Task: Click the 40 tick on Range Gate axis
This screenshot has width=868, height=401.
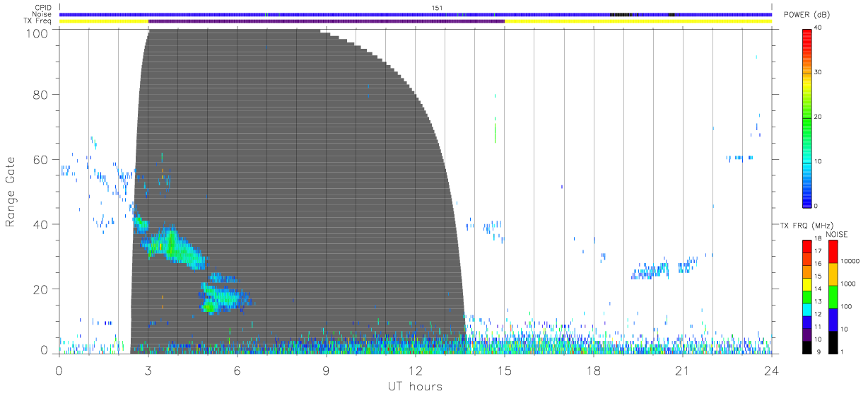Action: 41,224
